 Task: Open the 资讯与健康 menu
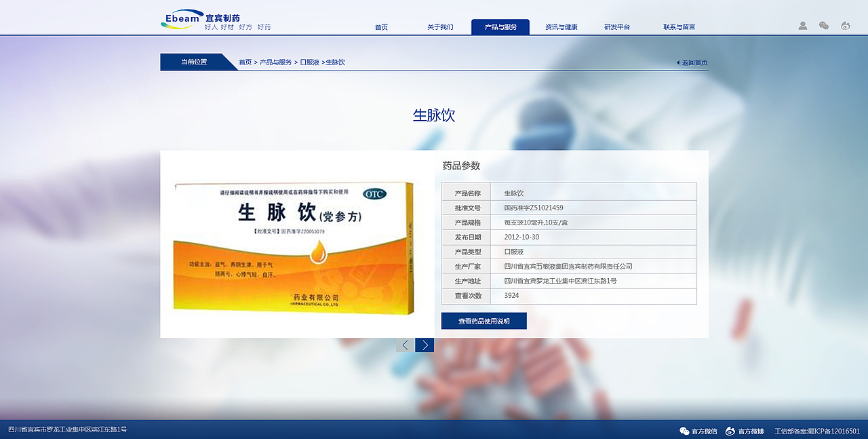point(561,27)
